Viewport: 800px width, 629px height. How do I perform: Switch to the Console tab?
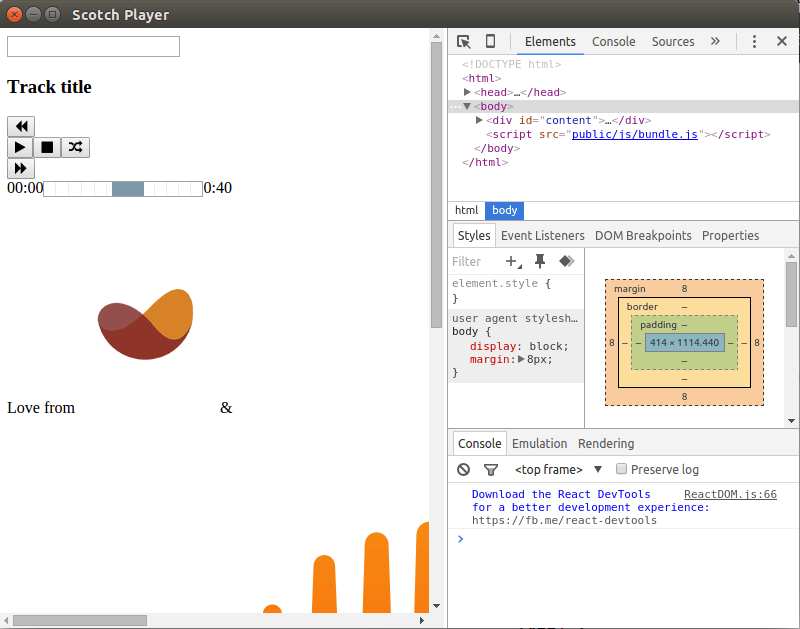pos(613,42)
